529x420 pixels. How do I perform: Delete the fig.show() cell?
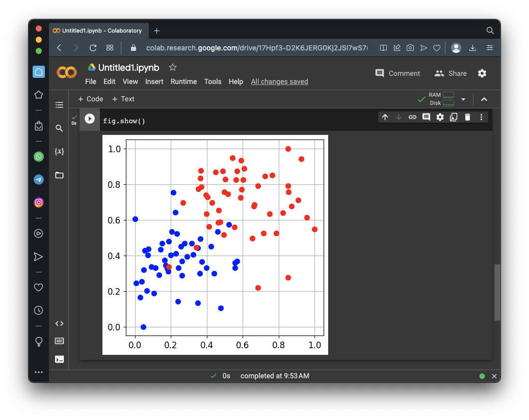tap(468, 117)
